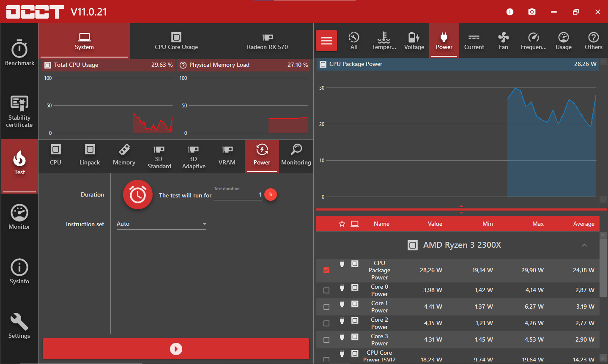Screen dimensions: 608x364
Task: Click the system display column header icon
Action: click(355, 224)
